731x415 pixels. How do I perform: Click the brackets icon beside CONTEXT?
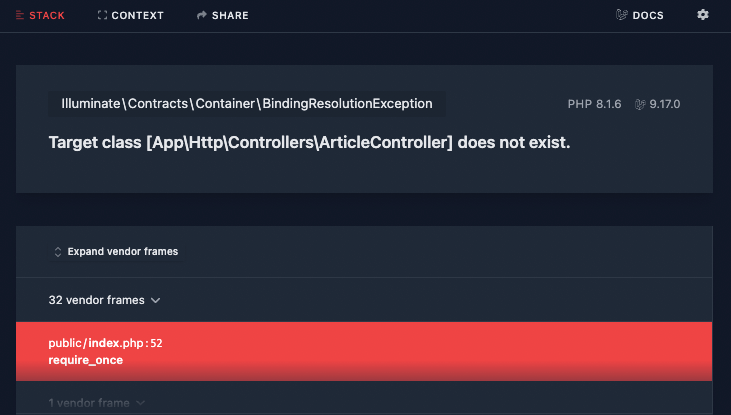click(102, 15)
